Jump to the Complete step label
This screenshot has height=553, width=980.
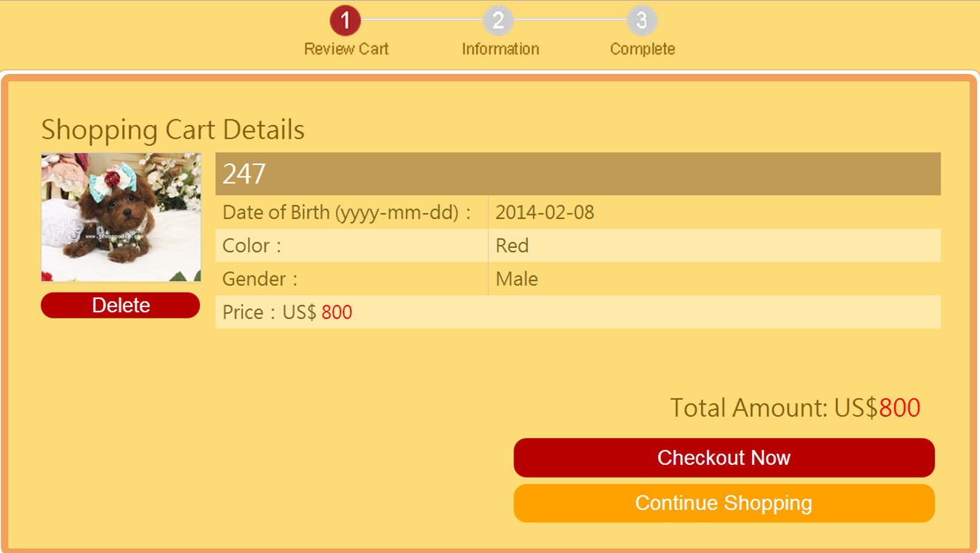pyautogui.click(x=642, y=49)
